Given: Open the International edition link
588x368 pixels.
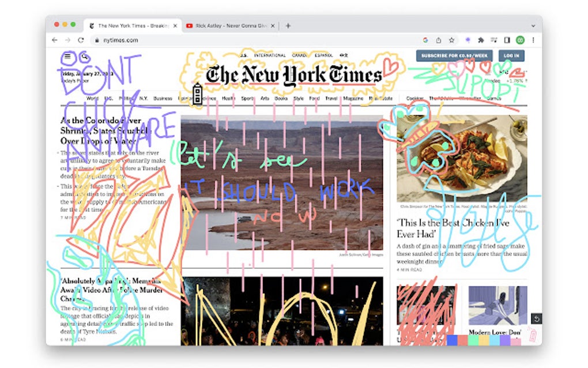Looking at the screenshot, I should point(270,55).
